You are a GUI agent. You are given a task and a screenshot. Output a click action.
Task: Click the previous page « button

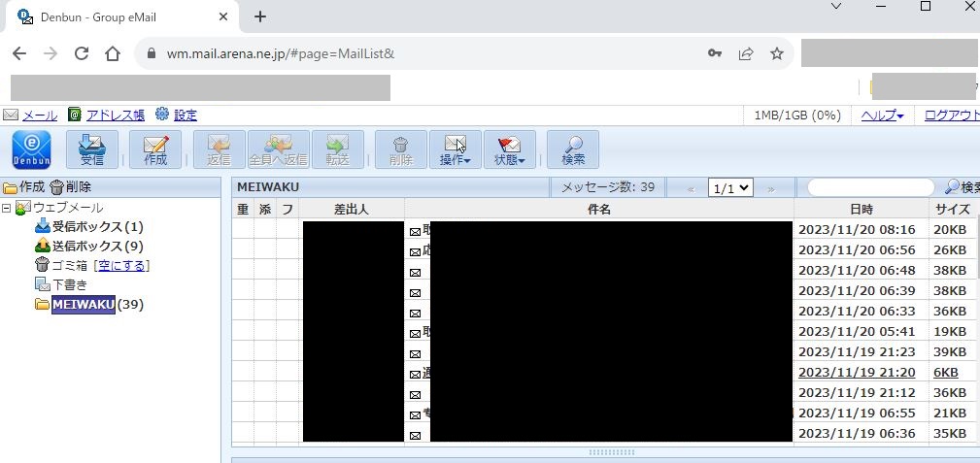(691, 188)
